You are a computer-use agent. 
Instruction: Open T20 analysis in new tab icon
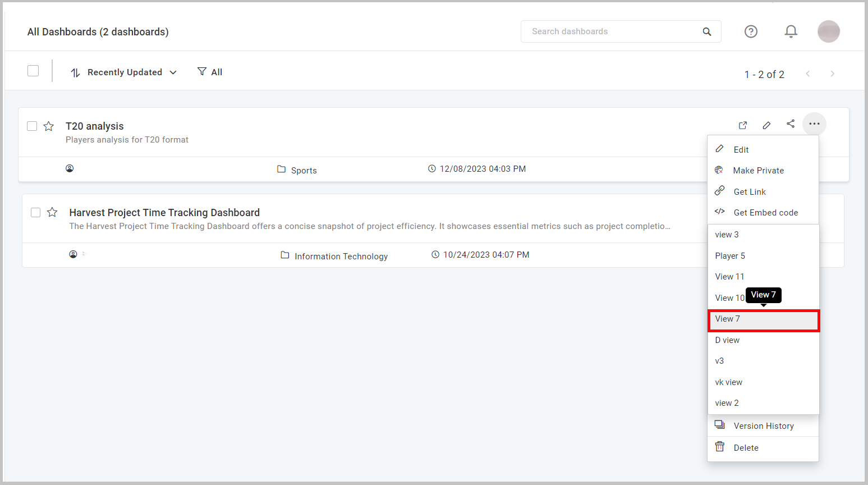coord(742,125)
